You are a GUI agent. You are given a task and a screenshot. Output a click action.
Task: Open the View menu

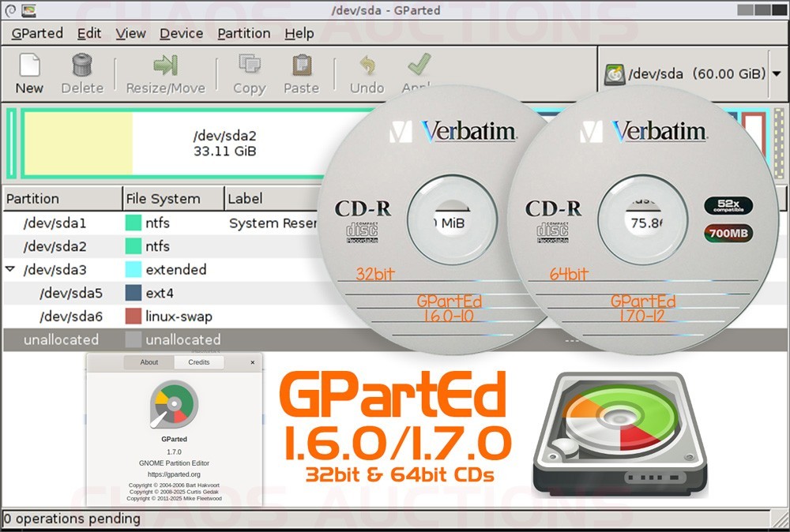click(x=130, y=33)
